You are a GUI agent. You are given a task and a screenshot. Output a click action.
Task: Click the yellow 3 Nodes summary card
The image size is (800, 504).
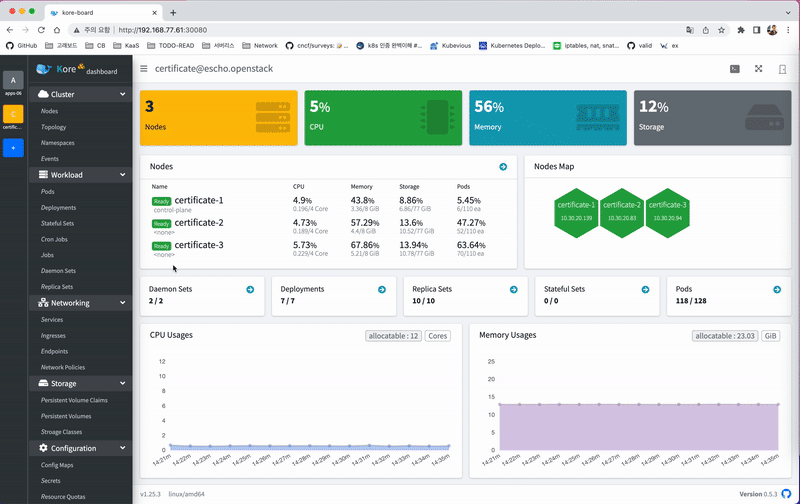[219, 118]
